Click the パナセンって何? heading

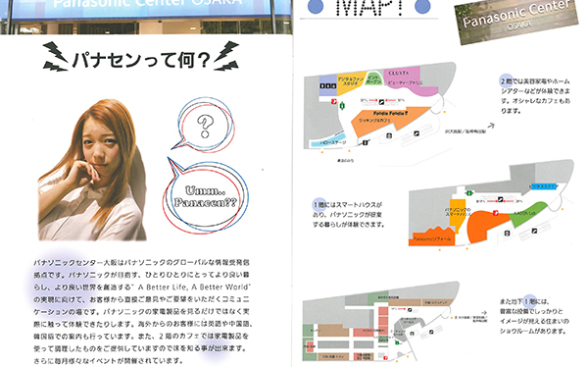coord(140,59)
